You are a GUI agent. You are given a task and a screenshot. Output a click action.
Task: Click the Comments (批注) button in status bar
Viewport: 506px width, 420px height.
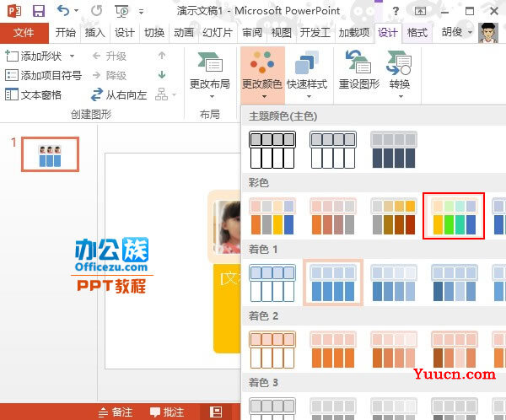(167, 412)
